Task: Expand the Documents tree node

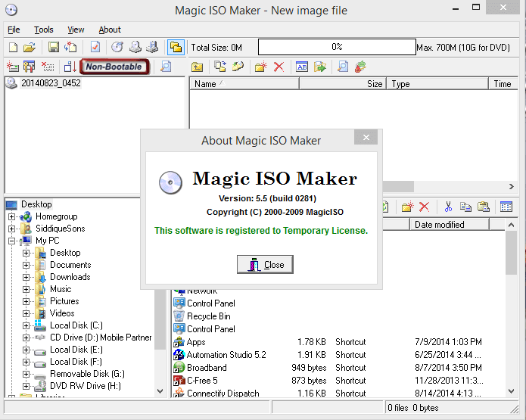Action: [26, 265]
